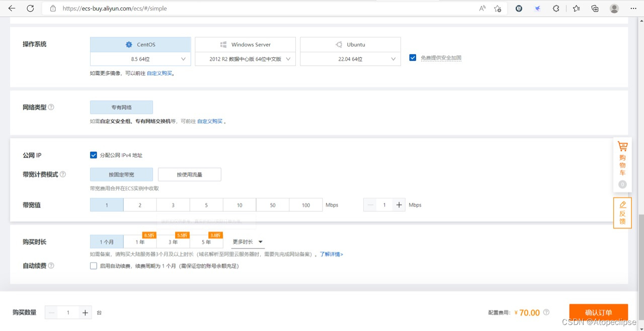Viewport: 644px width, 331px height.
Task: Open the browser extensions puzzle icon
Action: point(556,9)
